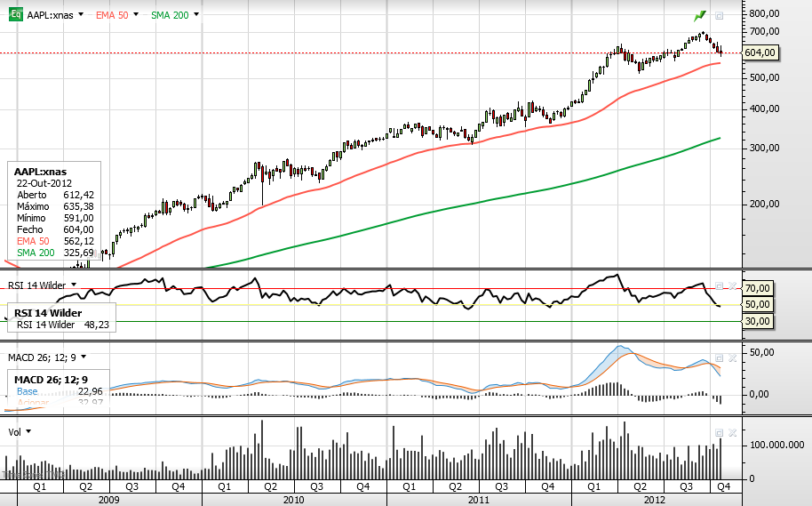This screenshot has height=506, width=812.
Task: Click the Q4 2012 quarter label
Action: tap(723, 486)
